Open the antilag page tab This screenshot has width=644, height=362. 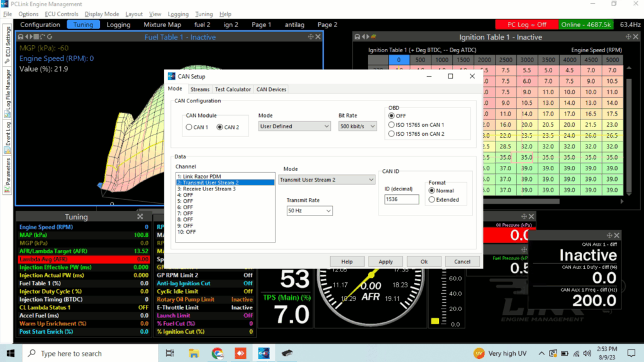click(x=294, y=25)
